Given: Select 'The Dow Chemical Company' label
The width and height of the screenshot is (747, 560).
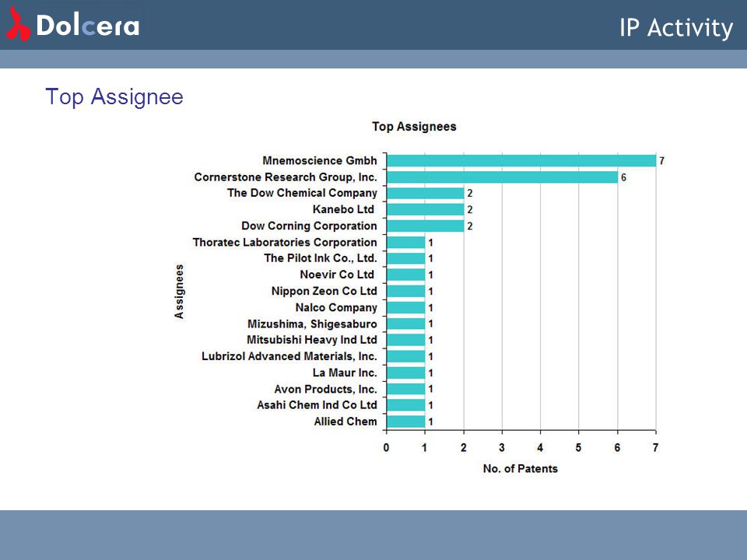Looking at the screenshot, I should [302, 193].
